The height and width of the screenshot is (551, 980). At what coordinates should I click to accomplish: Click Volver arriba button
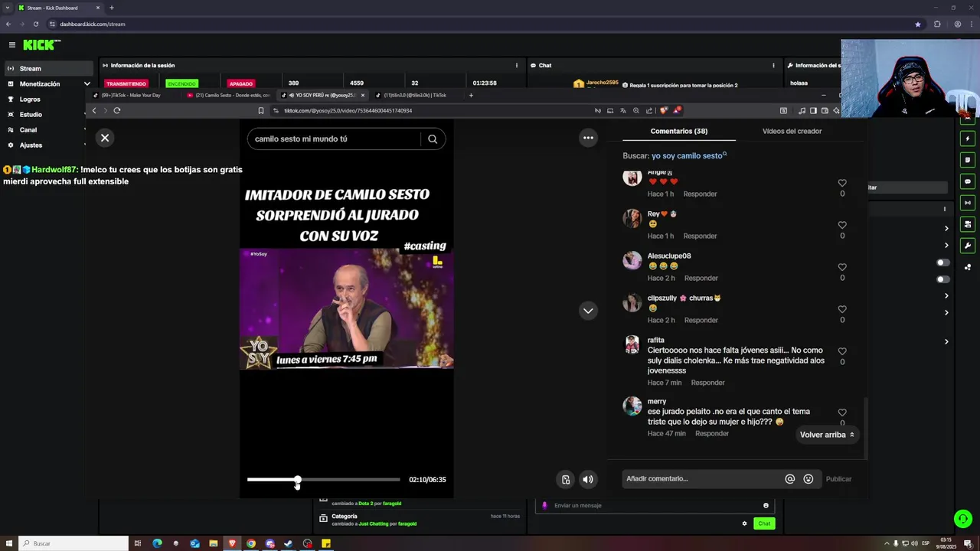tap(827, 435)
